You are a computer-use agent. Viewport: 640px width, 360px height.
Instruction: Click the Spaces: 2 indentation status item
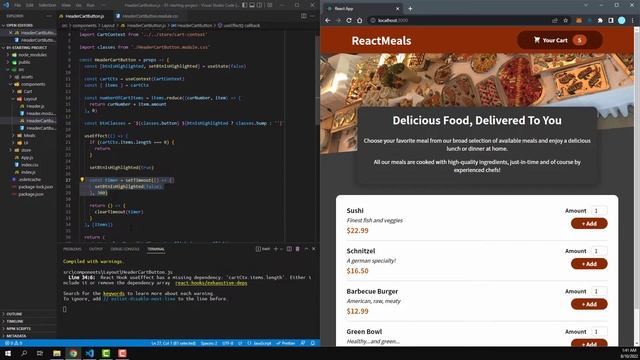tap(209, 343)
